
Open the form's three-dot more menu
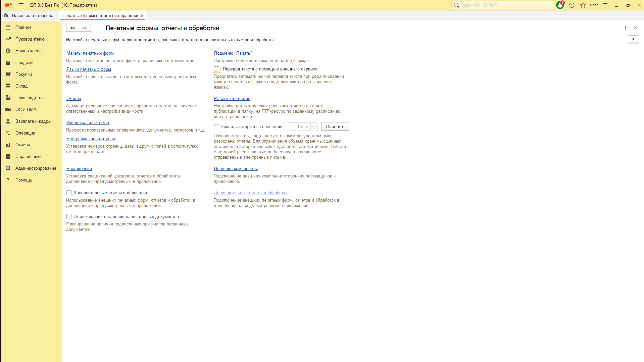[x=625, y=28]
